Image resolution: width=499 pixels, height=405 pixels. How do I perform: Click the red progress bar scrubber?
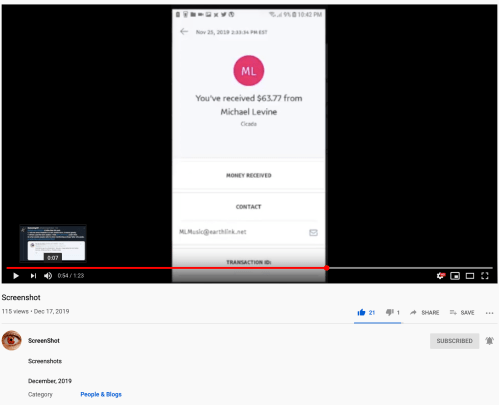click(x=327, y=268)
